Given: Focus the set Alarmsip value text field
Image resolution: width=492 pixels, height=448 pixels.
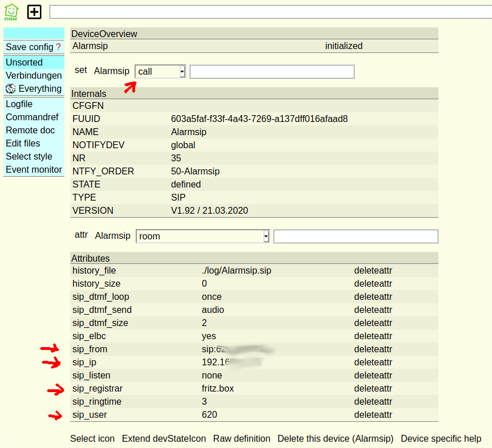Looking at the screenshot, I should click(272, 71).
